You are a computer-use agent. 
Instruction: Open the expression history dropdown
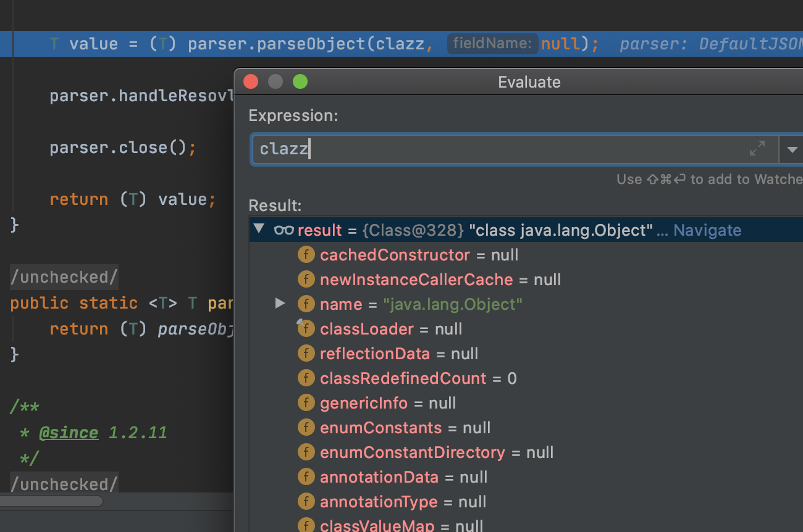pos(792,149)
